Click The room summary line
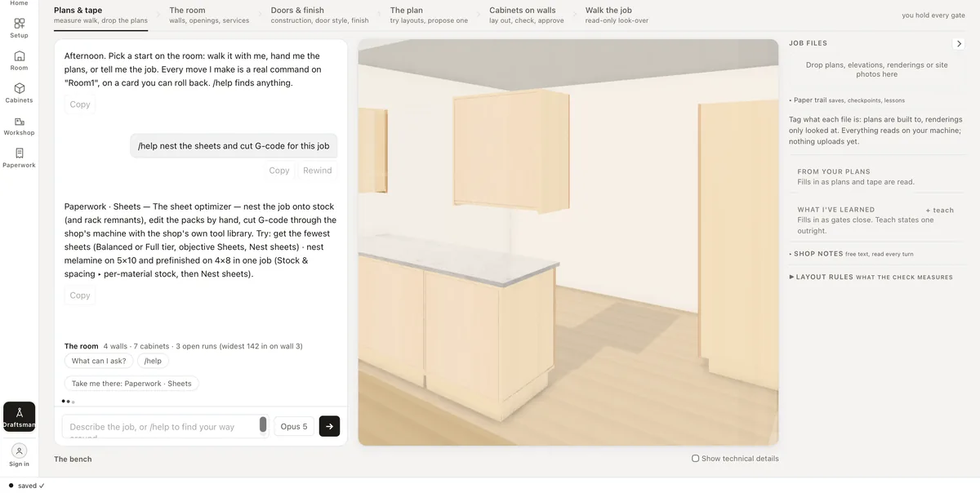 point(184,346)
